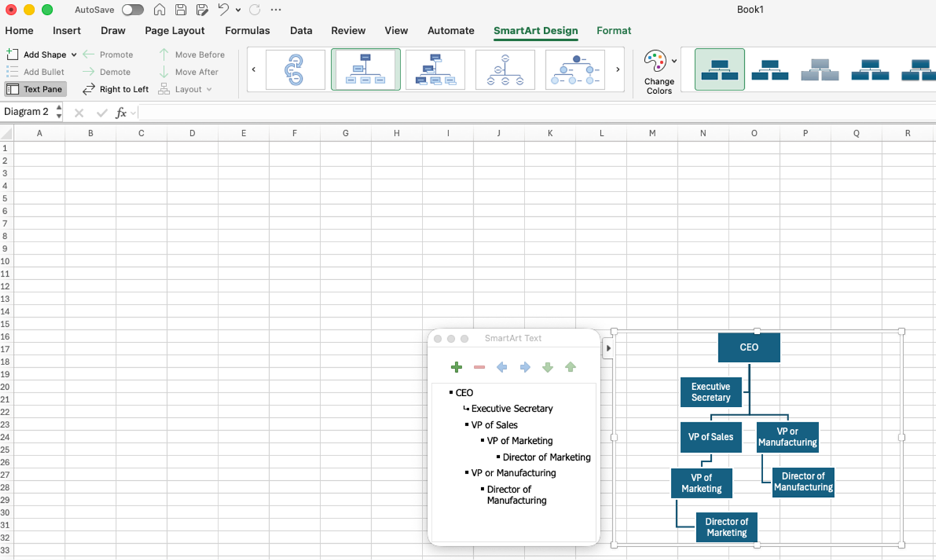Choose the fourth SmartArt style thumbnail
The height and width of the screenshot is (560, 936).
click(x=870, y=70)
